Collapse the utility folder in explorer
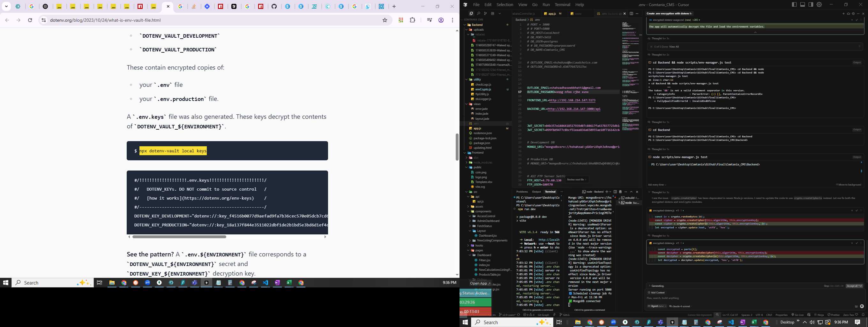868x327 pixels. point(467,80)
